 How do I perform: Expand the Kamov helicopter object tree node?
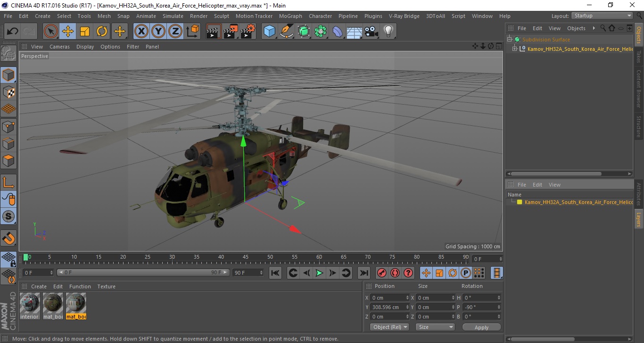[x=515, y=49]
